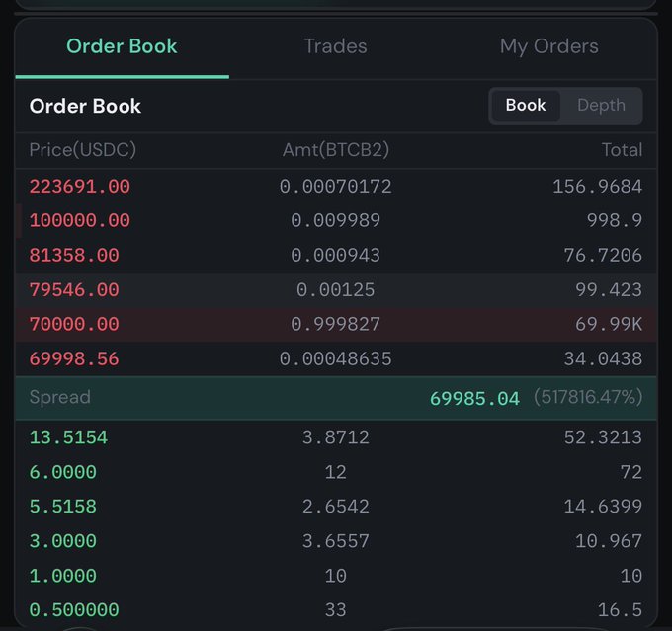Click bid amount 12

[x=336, y=472]
